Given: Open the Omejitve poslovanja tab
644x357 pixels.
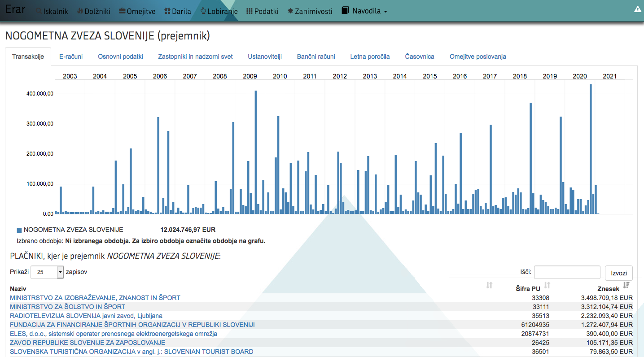Looking at the screenshot, I should coord(478,57).
